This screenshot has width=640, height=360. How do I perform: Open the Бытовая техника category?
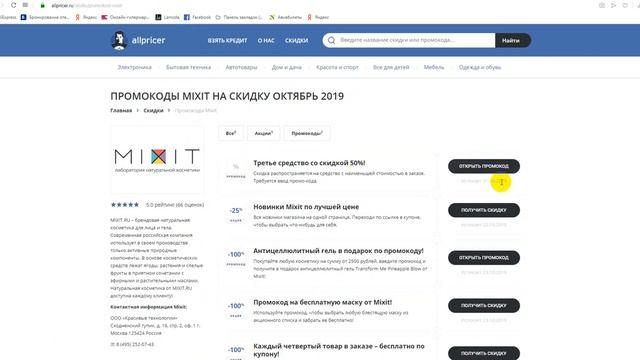tap(189, 67)
